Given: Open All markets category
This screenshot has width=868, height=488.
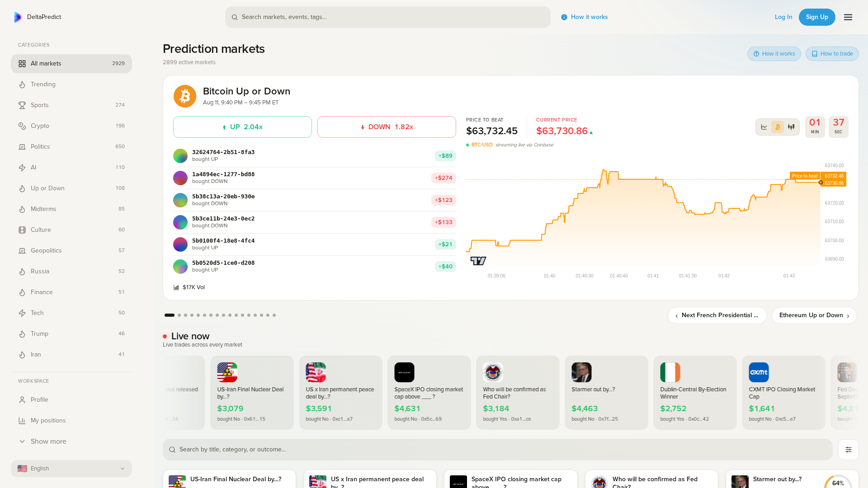Looking at the screenshot, I should click(71, 64).
